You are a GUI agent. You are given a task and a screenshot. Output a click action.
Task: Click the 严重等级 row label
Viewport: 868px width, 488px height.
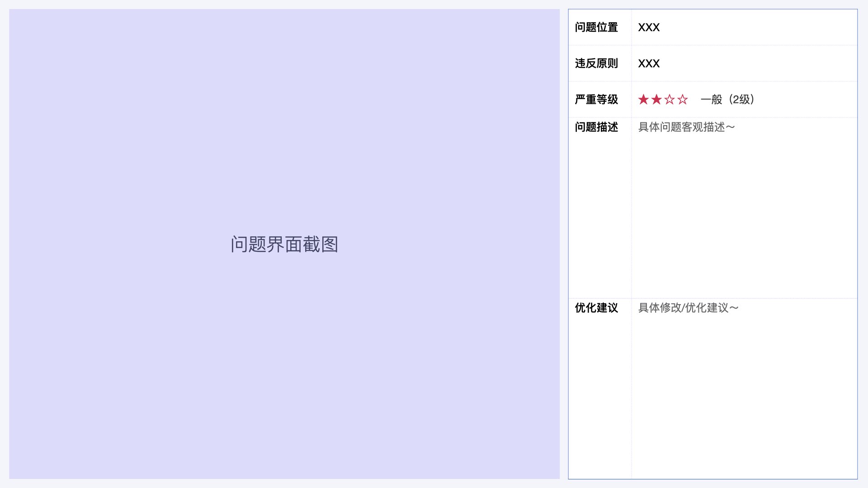[x=596, y=99]
